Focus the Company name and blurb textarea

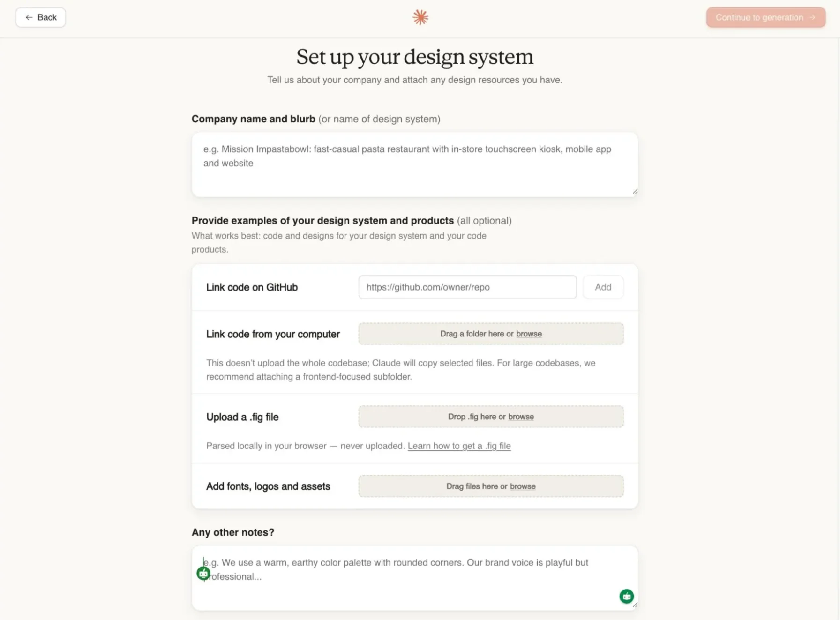[x=414, y=164]
